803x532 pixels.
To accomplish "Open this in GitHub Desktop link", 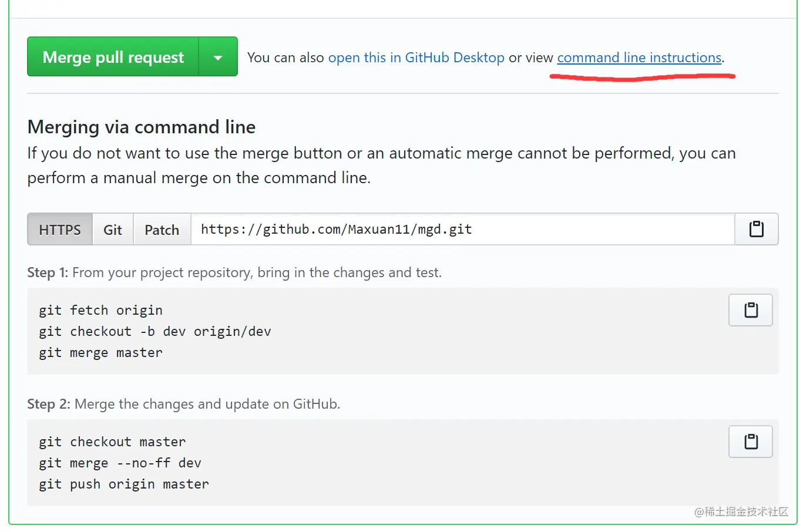I will [416, 58].
